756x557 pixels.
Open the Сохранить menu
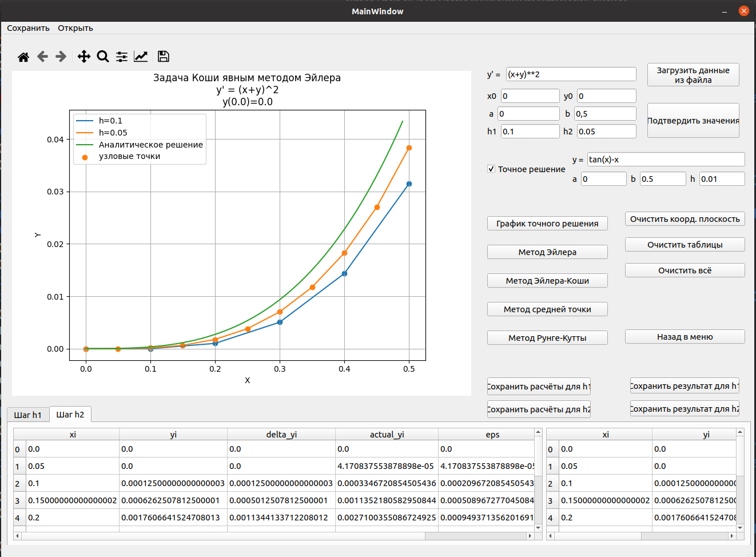(28, 28)
